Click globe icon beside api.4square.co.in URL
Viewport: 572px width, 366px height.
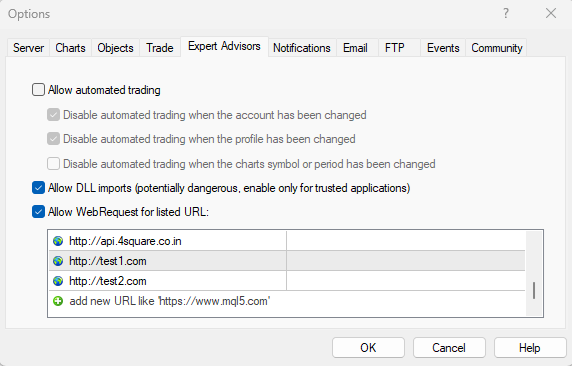(58, 241)
